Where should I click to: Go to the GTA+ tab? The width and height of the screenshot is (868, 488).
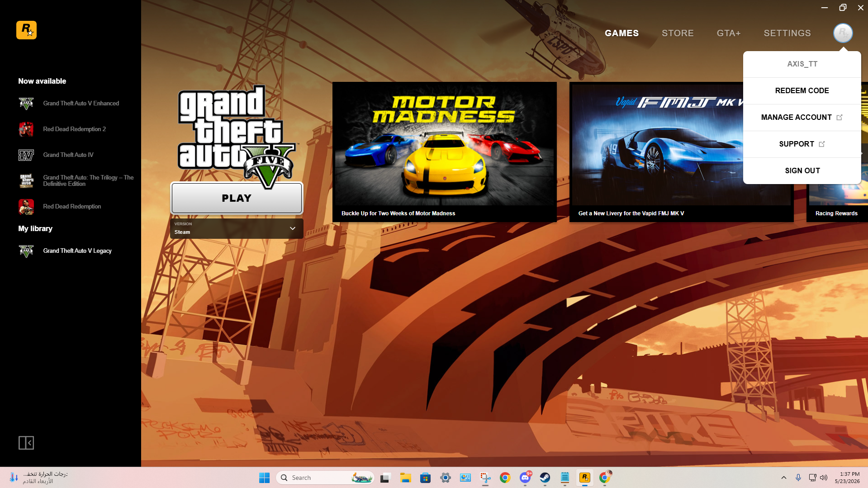(x=729, y=33)
